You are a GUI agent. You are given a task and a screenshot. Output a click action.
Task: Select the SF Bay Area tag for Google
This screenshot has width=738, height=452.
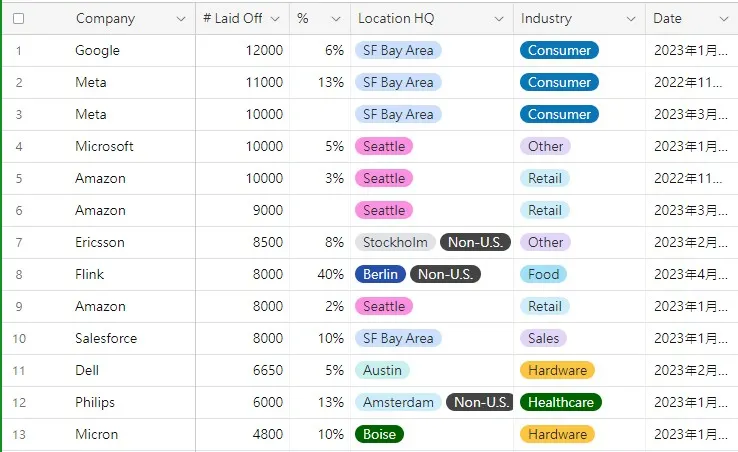398,50
